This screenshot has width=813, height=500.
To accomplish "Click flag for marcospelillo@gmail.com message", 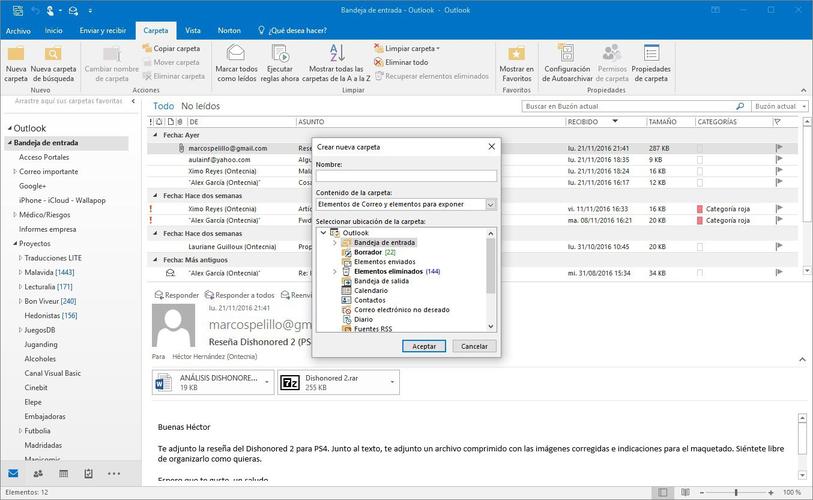I will [778, 148].
